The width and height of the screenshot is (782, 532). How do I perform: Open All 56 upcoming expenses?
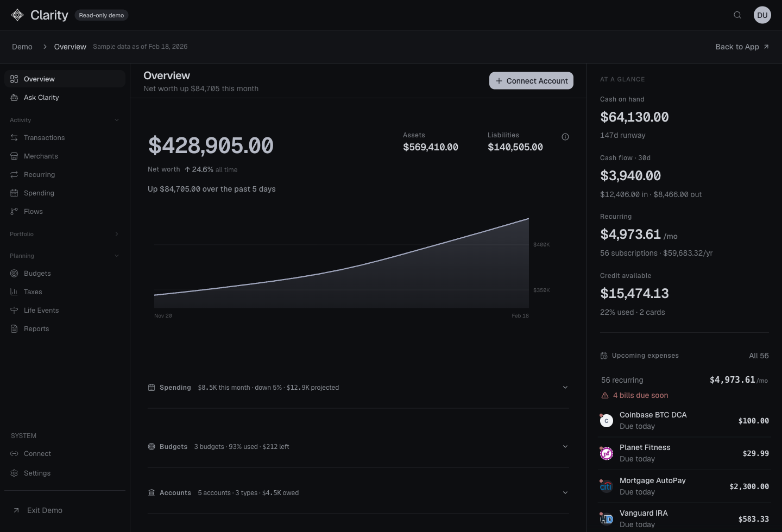(x=759, y=356)
